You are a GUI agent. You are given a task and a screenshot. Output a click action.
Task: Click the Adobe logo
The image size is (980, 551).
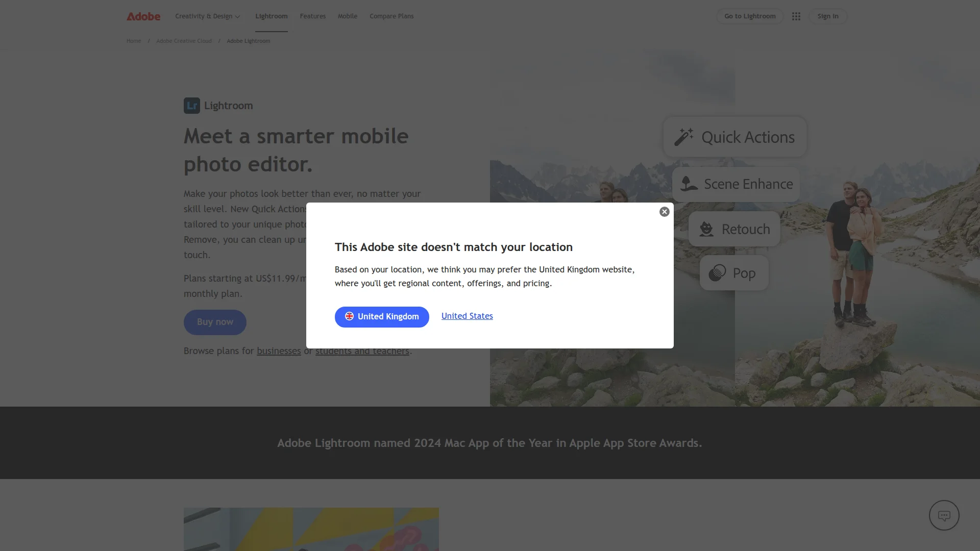tap(143, 16)
